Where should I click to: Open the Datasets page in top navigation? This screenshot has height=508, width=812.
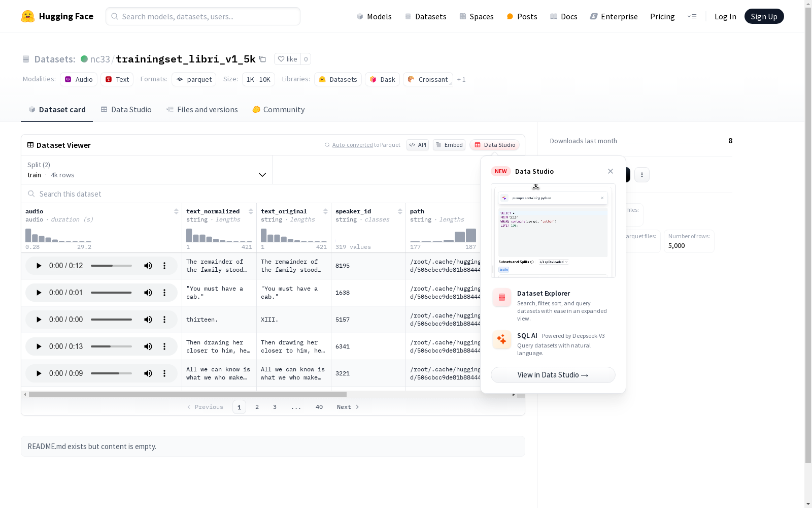point(425,16)
